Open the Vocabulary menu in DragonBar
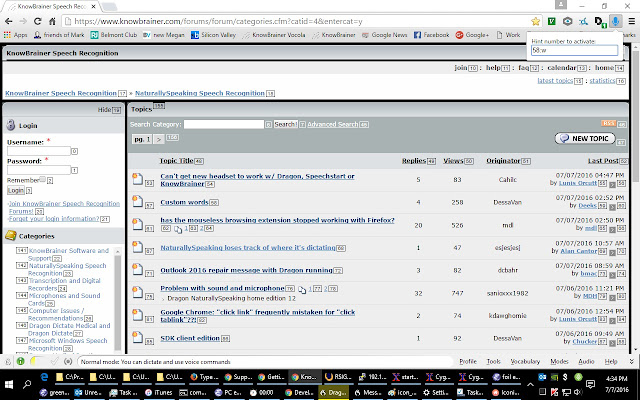Image resolution: width=640 pixels, height=400 pixels. pos(525,361)
